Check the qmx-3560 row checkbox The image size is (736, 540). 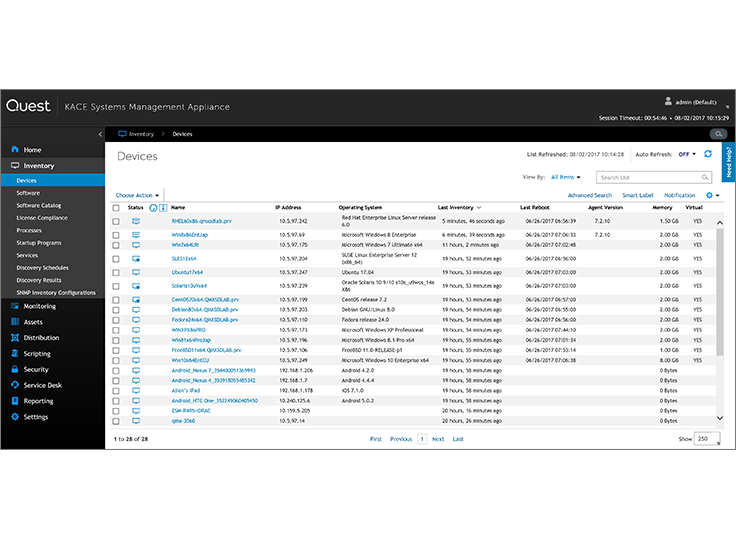[x=116, y=421]
